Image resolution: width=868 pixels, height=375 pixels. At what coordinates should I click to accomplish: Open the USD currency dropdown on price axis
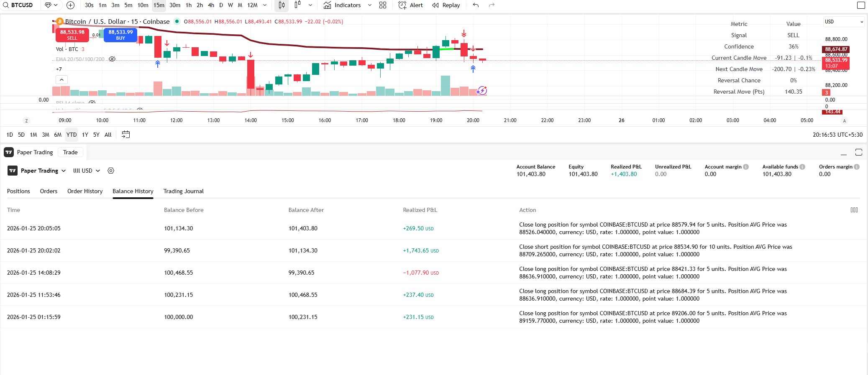(844, 22)
